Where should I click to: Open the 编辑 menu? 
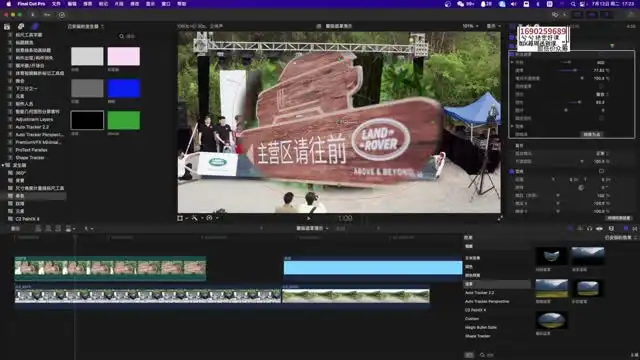[x=72, y=4]
